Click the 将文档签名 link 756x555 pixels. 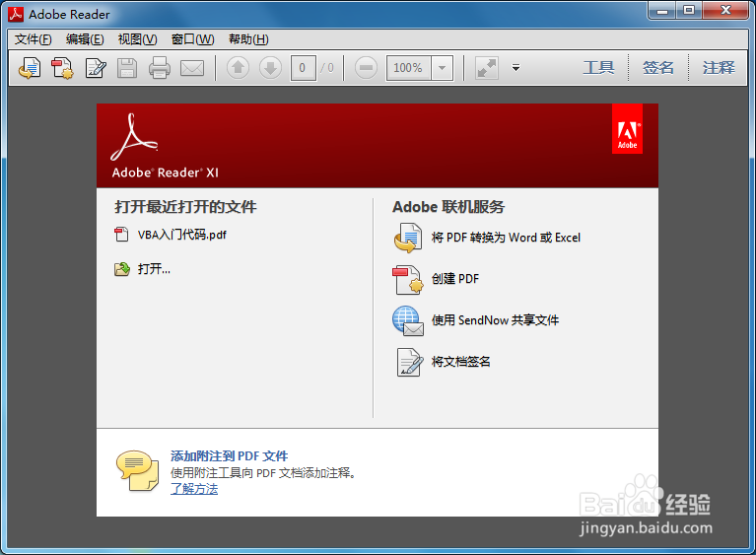461,362
